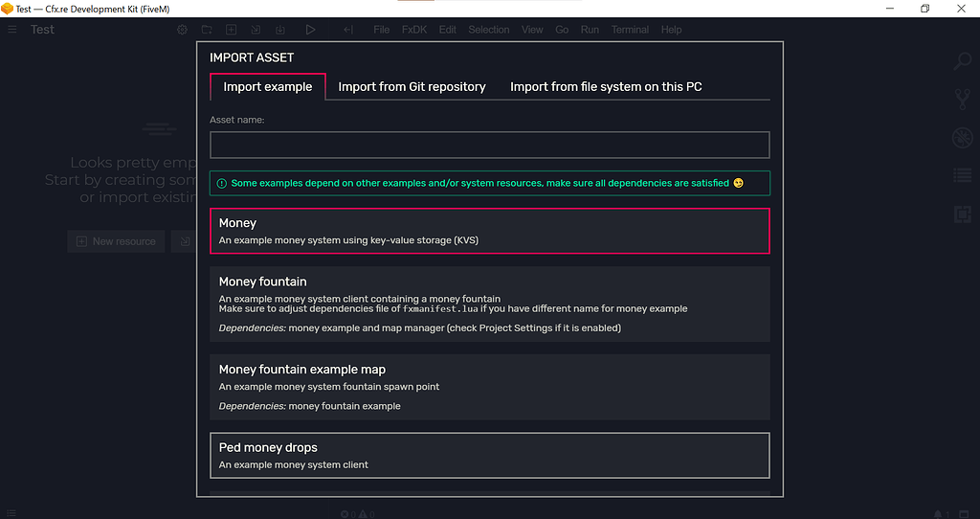Click the search magnifier icon
Image resolution: width=980 pixels, height=519 pixels.
pyautogui.click(x=962, y=62)
